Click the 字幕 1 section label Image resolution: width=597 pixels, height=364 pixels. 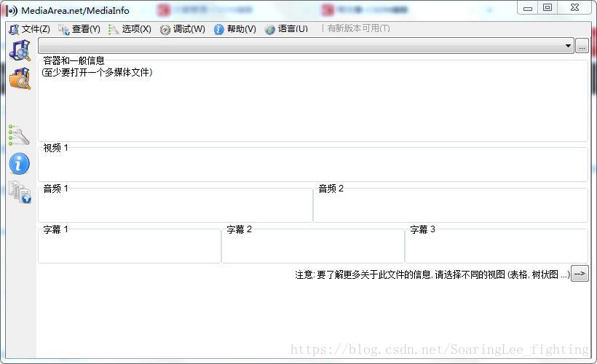(x=55, y=229)
